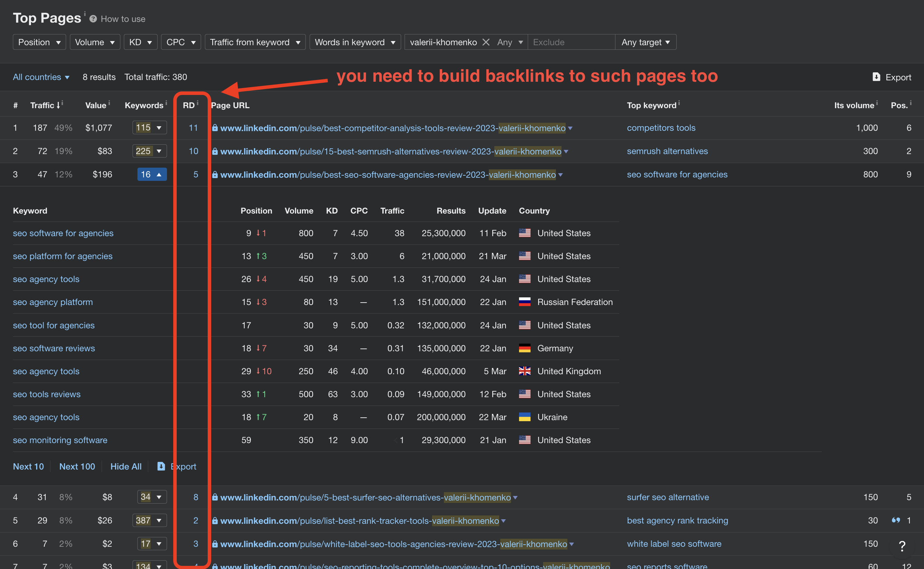
Task: Open the best agency rank tracking keyword
Action: point(677,521)
